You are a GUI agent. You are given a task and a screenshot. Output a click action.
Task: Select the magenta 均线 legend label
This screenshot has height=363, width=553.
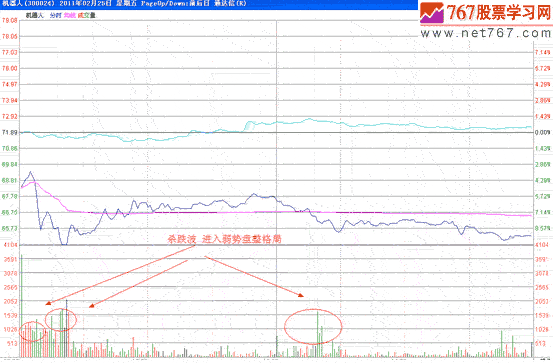[x=69, y=15]
